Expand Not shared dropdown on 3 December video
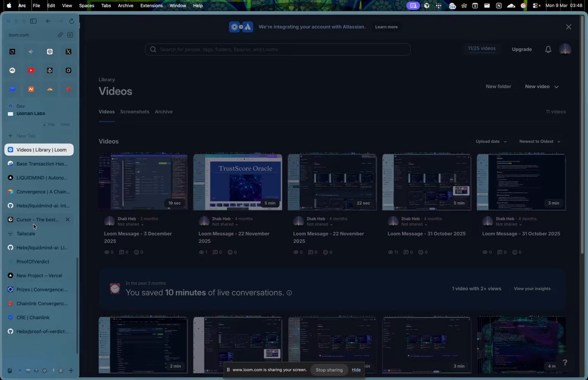Viewport: 588px width, 380px height. tap(130, 224)
